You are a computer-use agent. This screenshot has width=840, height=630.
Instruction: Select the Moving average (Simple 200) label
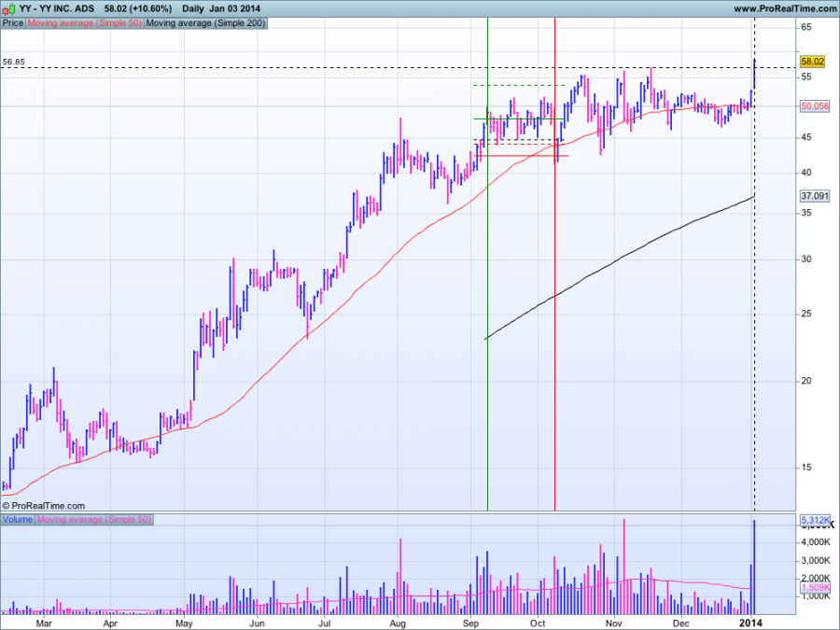(205, 23)
